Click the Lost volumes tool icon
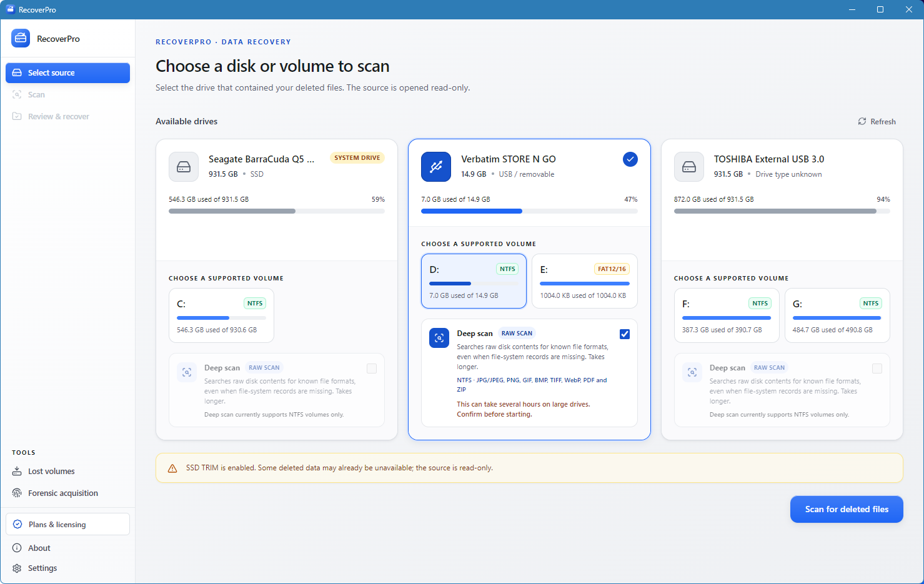Image resolution: width=924 pixels, height=584 pixels. coord(17,471)
